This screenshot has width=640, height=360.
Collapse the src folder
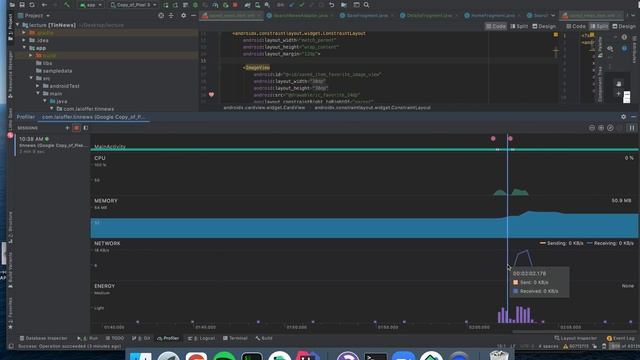click(31, 78)
